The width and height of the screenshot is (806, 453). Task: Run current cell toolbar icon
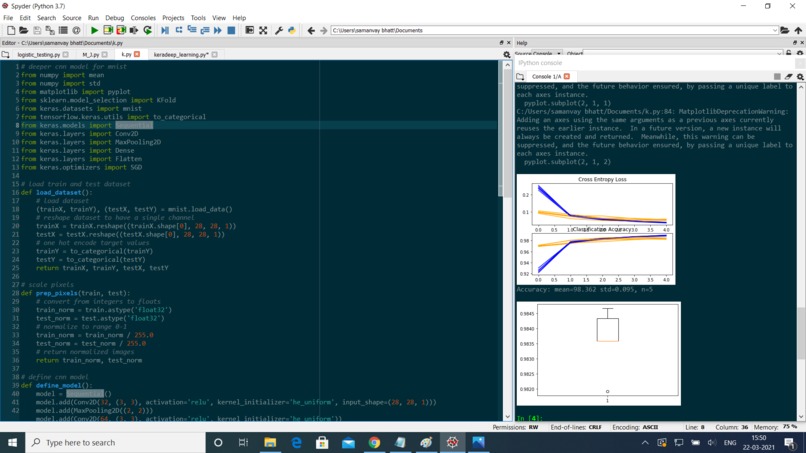click(x=108, y=30)
